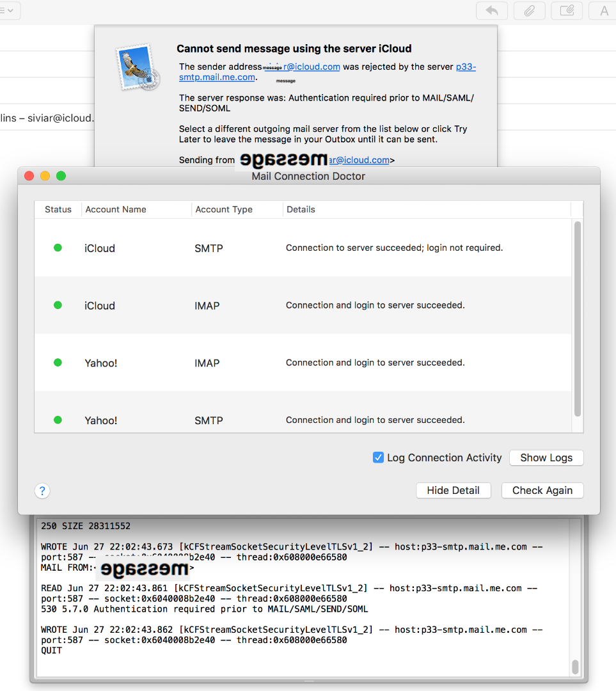This screenshot has width=616, height=691.
Task: Click the account list vertical scrollbar
Action: coord(577,319)
